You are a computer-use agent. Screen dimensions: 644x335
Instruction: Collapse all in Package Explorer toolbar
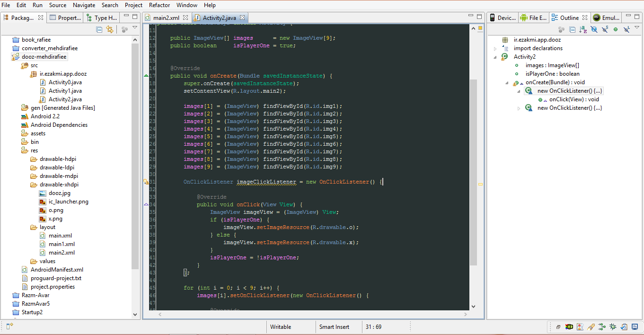coord(99,29)
